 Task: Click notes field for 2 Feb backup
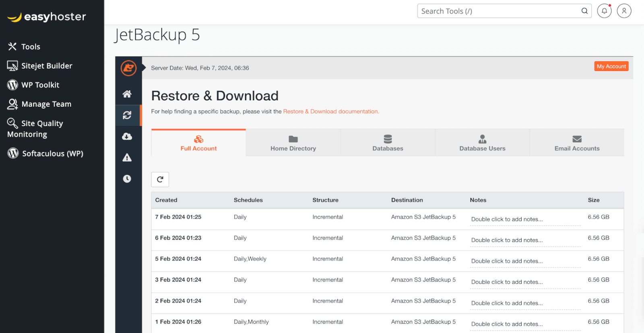(x=525, y=303)
